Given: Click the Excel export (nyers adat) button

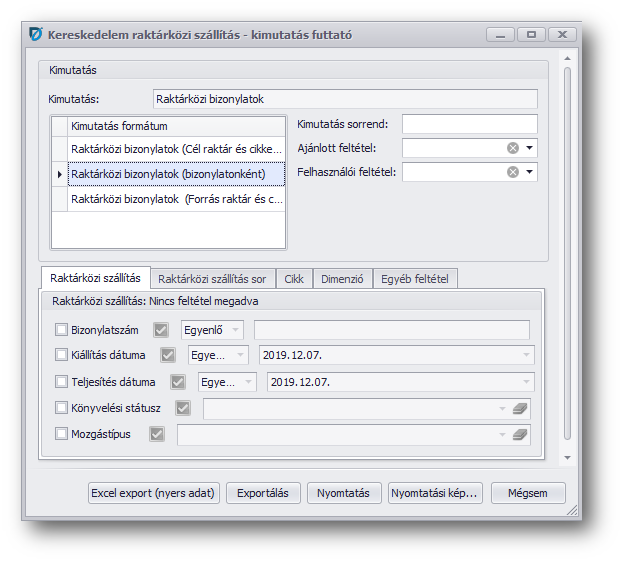Looking at the screenshot, I should (x=153, y=493).
